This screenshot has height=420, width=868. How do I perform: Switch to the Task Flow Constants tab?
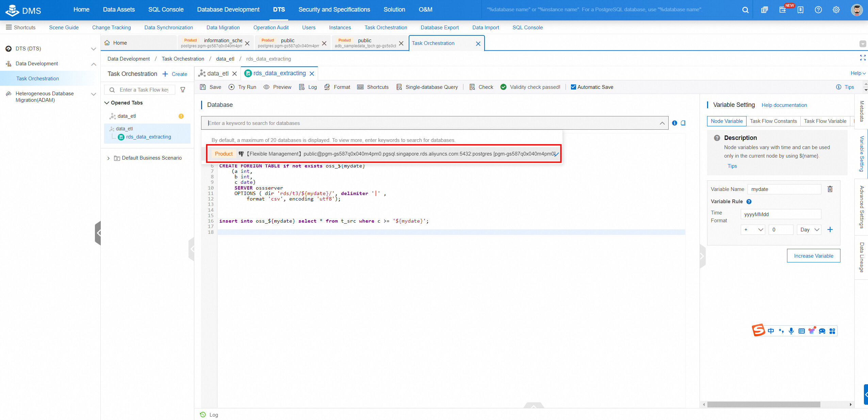pos(773,121)
